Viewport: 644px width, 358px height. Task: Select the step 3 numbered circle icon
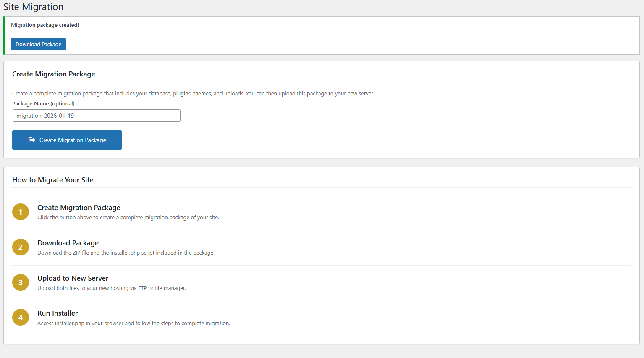coord(21,282)
